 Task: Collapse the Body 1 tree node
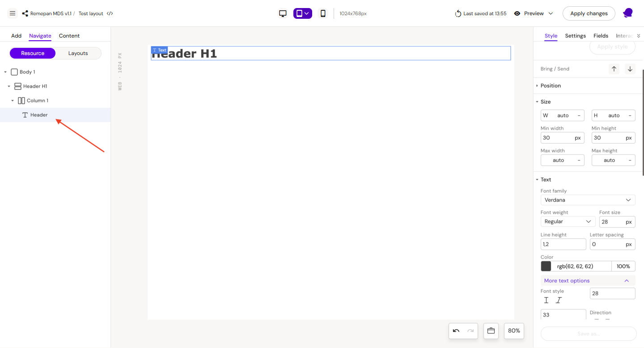(5, 72)
